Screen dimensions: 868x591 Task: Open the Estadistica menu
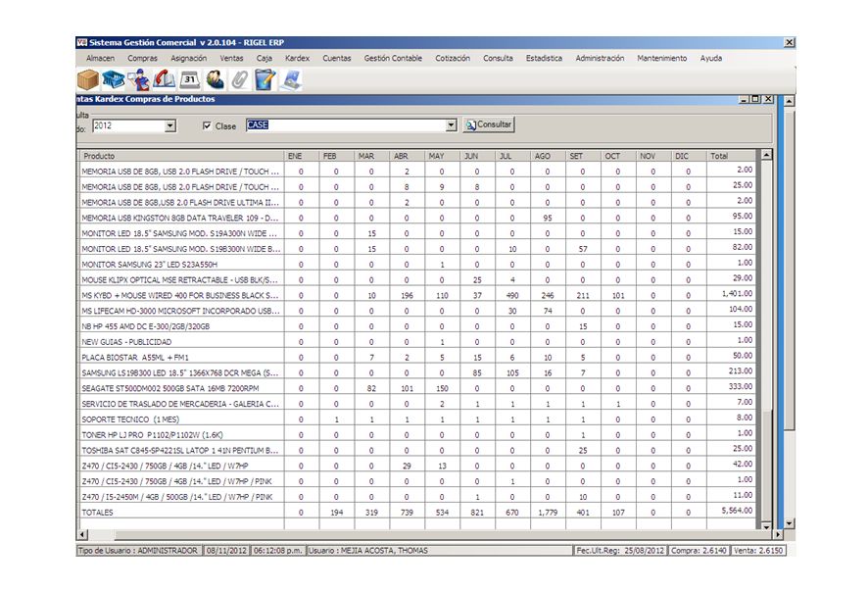(544, 59)
